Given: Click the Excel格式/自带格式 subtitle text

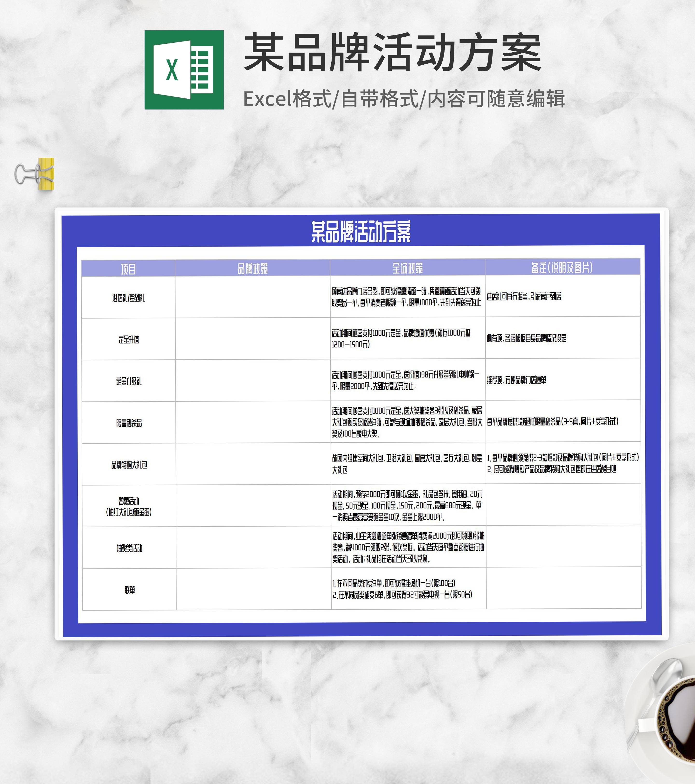Looking at the screenshot, I should click(x=404, y=99).
